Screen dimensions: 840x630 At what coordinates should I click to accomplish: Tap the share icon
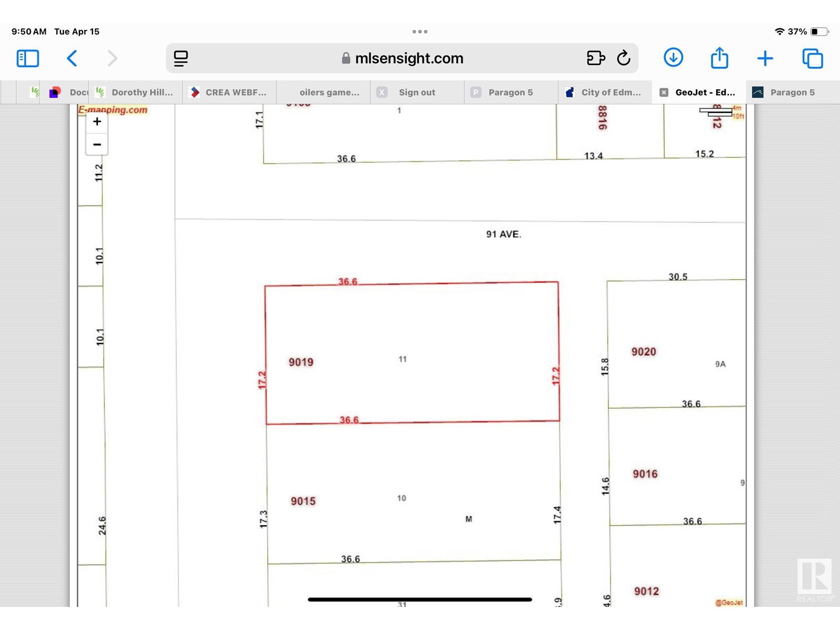click(x=719, y=57)
